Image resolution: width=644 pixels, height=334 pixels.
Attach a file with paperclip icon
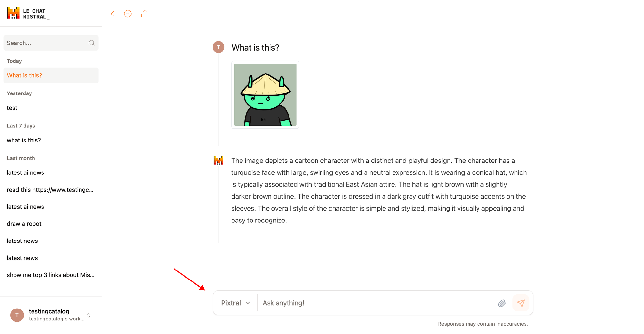pos(502,303)
